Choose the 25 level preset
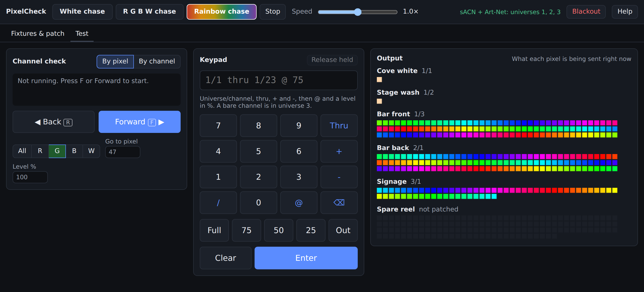This screenshot has width=644, height=292. pyautogui.click(x=311, y=230)
